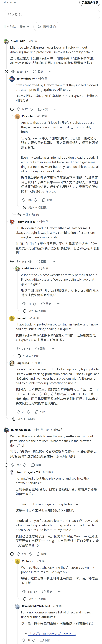Expand 另外 33 条回复 under Violoner

pyautogui.click(x=35, y=599)
